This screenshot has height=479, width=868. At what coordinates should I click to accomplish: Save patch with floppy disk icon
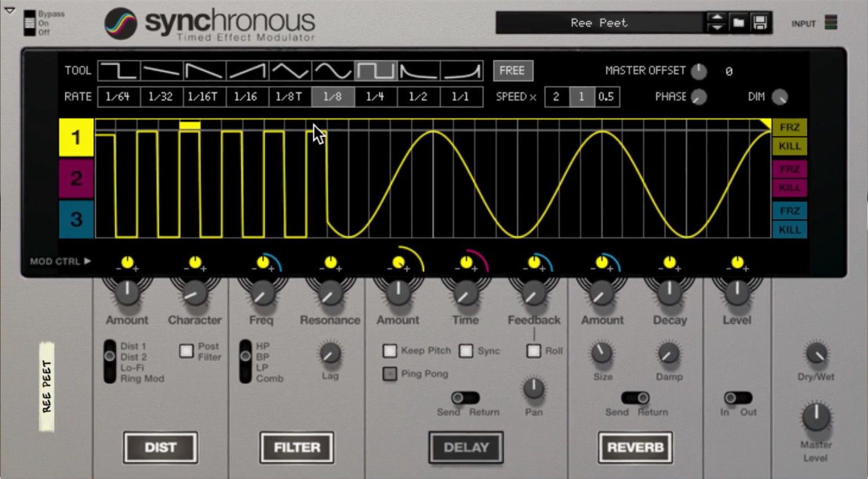coord(760,23)
